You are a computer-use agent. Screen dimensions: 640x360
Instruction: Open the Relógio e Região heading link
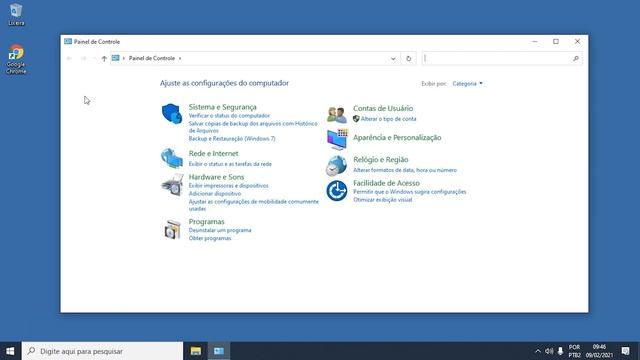380,160
